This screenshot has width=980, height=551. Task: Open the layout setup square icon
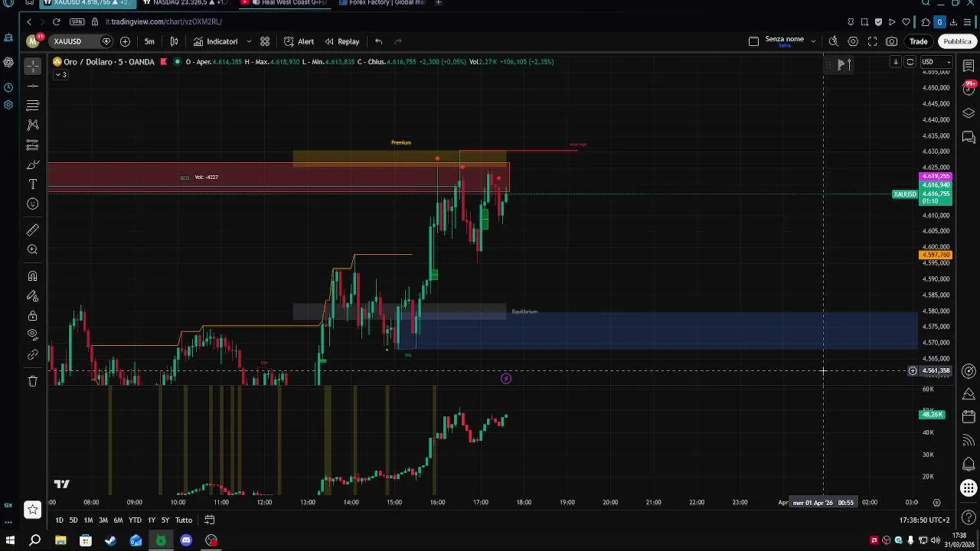753,41
